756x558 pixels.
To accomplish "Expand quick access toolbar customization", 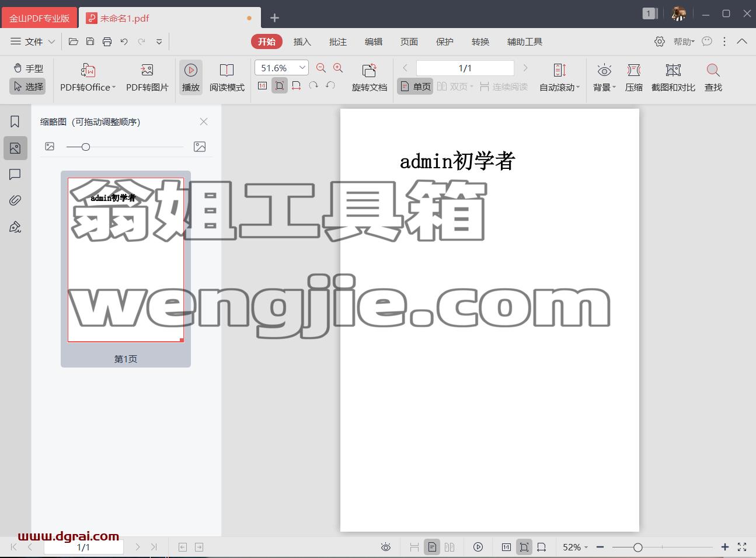I will pyautogui.click(x=159, y=41).
